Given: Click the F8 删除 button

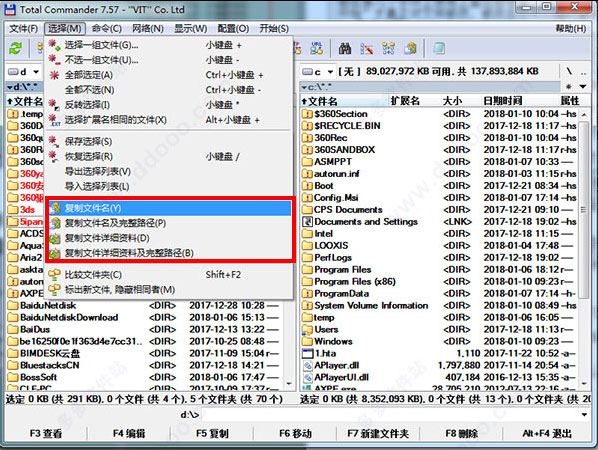Looking at the screenshot, I should click(461, 434).
